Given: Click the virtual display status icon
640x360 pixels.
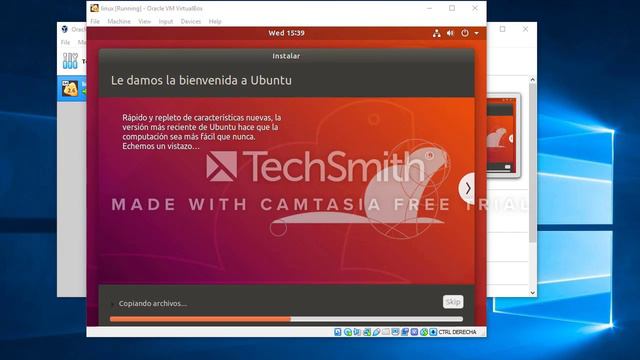Looking at the screenshot, I should point(395,332).
